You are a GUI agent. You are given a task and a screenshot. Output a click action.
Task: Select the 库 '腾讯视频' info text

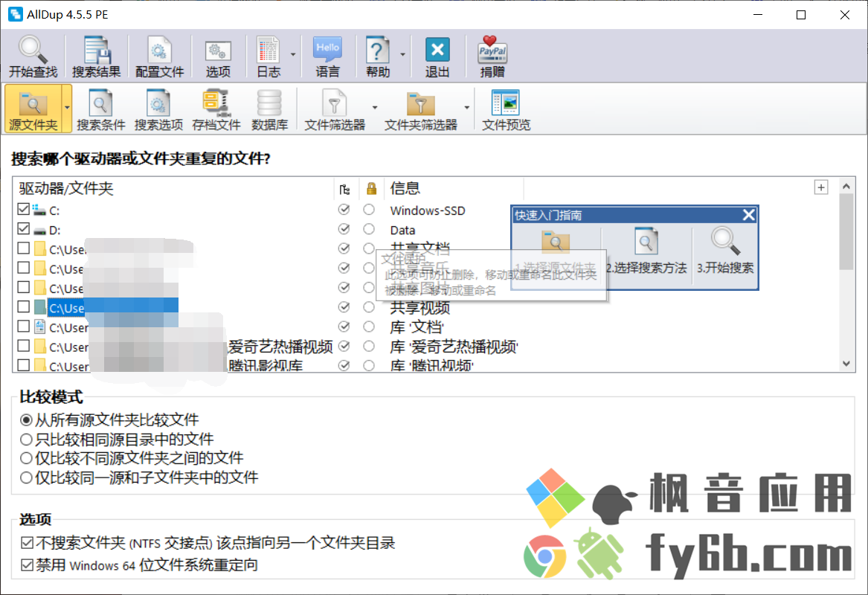pos(432,365)
